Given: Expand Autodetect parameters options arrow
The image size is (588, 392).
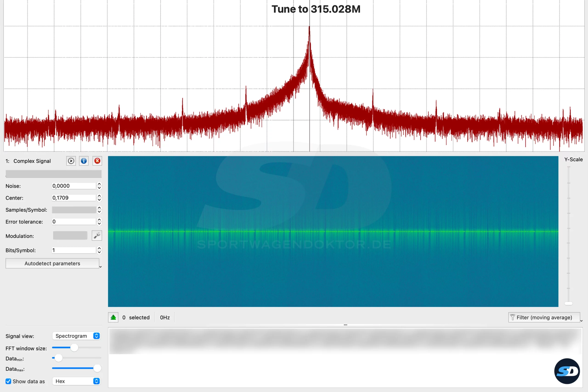Looking at the screenshot, I should tap(100, 267).
